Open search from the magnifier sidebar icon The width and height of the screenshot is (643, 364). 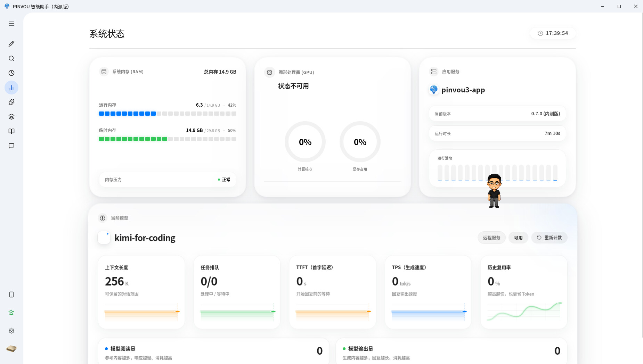11,58
